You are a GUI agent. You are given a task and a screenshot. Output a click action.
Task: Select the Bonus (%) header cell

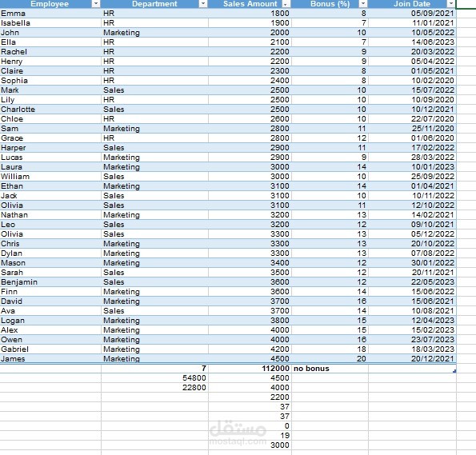pos(330,4)
